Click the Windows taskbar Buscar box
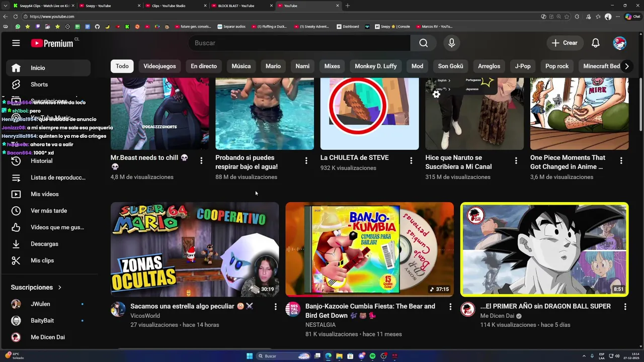644x362 pixels. (283, 356)
